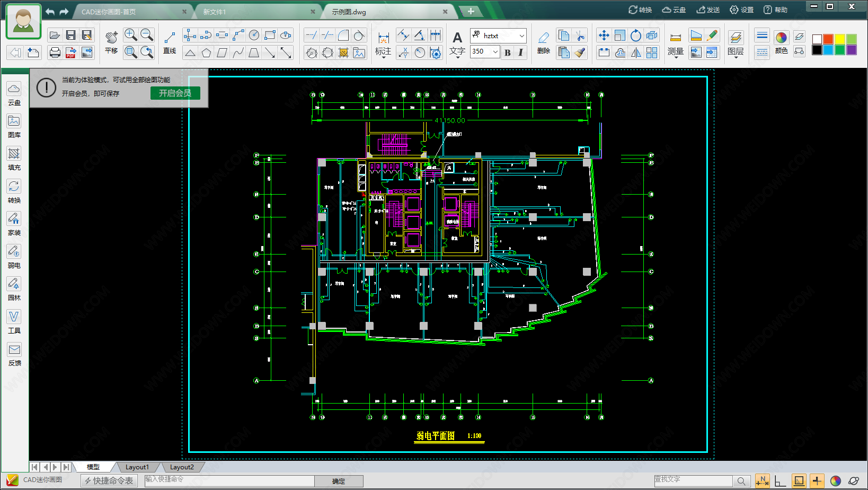Toggle Bold text formatting
868x490 pixels.
pyautogui.click(x=508, y=52)
